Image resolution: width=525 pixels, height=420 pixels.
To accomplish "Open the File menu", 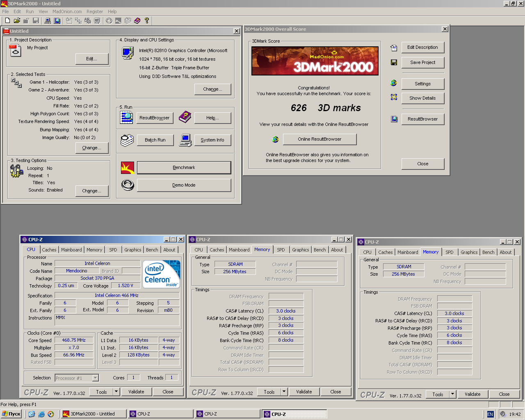I will coord(5,11).
